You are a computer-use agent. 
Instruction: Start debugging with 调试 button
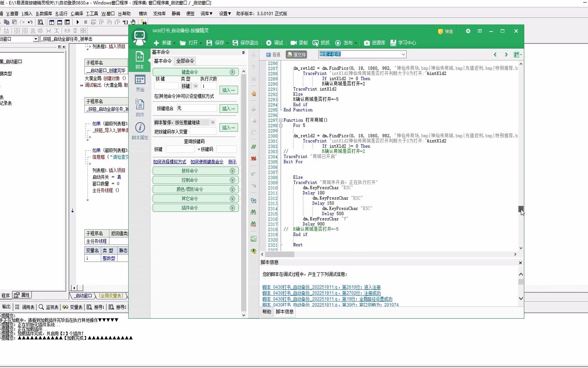tap(275, 43)
